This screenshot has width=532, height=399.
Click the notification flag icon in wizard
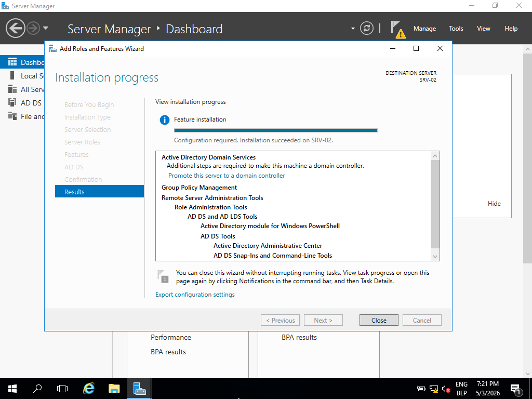163,276
